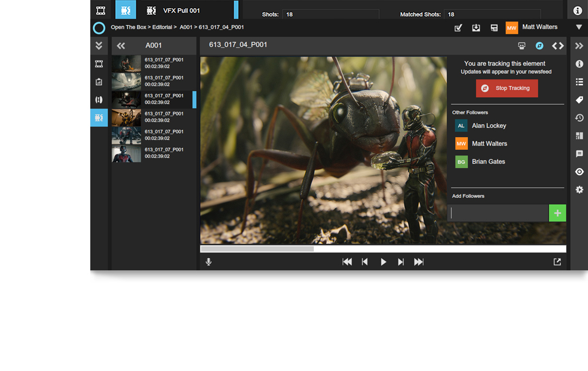Image resolution: width=588 pixels, height=371 pixels.
Task: Click the Stop Tracking button
Action: pyautogui.click(x=507, y=88)
